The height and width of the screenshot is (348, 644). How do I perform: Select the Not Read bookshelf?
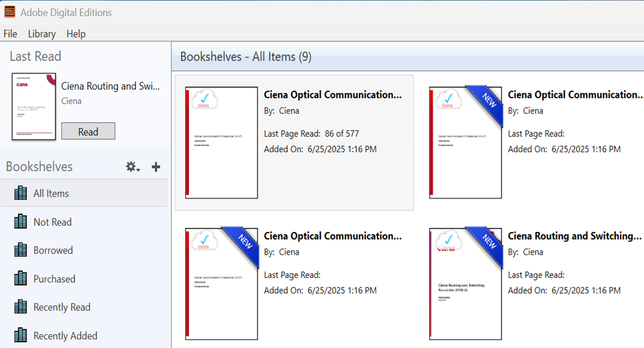tap(83, 222)
